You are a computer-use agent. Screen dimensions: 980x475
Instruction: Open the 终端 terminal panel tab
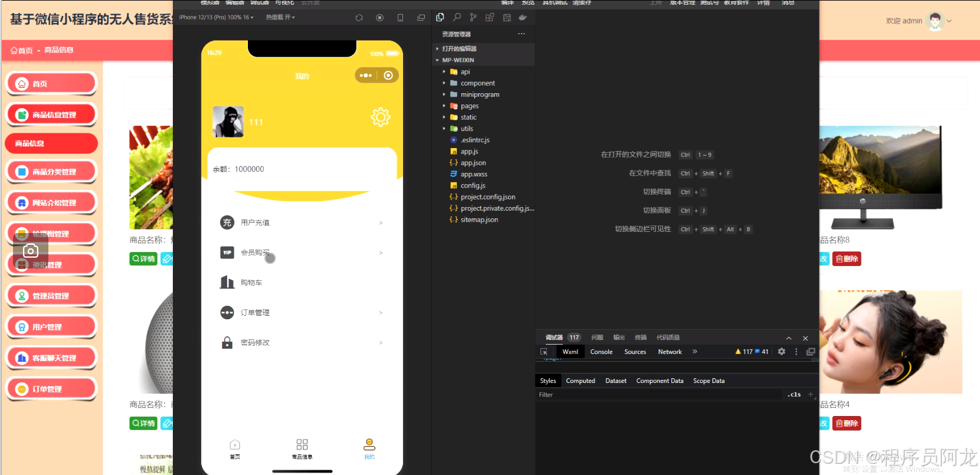coord(641,338)
